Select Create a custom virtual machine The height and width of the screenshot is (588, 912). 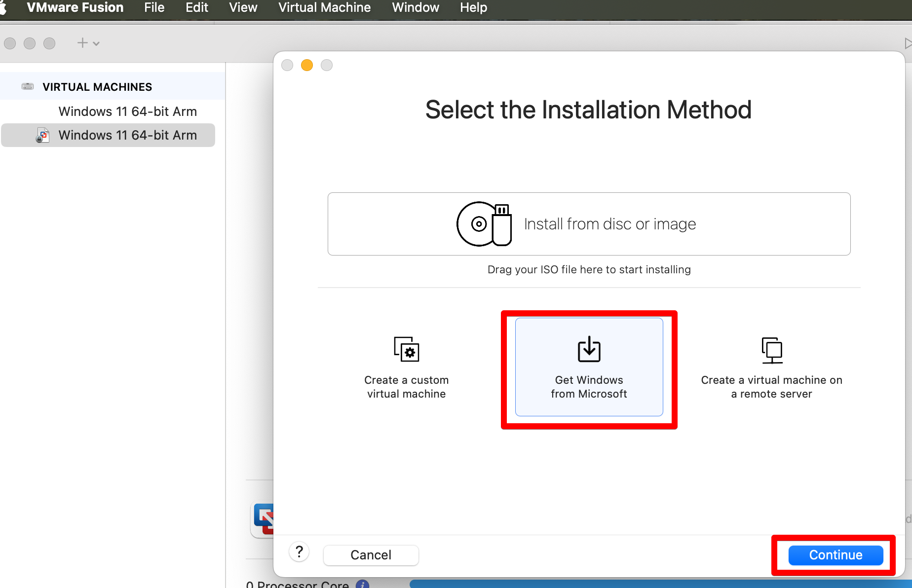pyautogui.click(x=407, y=368)
